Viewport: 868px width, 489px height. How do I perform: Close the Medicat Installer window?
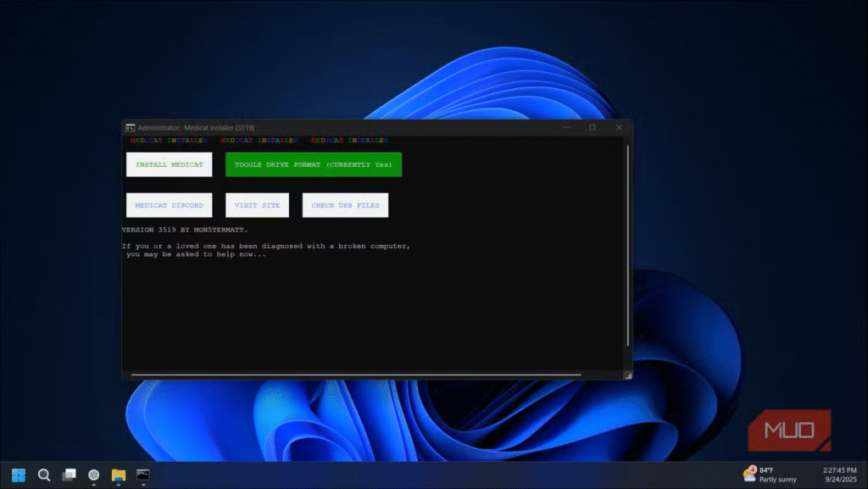(619, 127)
